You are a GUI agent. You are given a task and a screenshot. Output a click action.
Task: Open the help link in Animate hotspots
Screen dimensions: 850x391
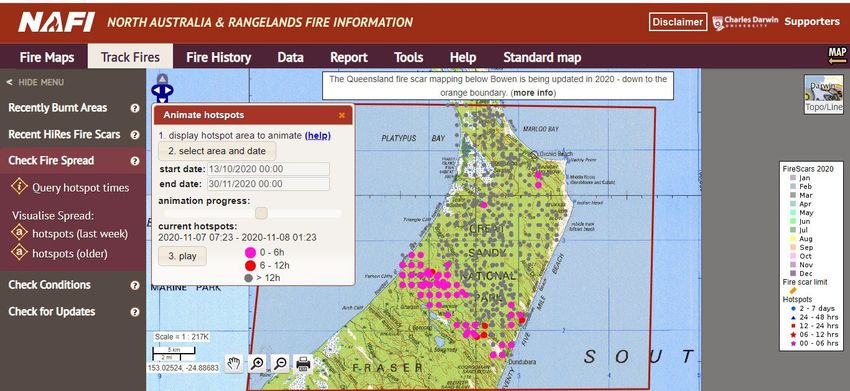tap(318, 136)
